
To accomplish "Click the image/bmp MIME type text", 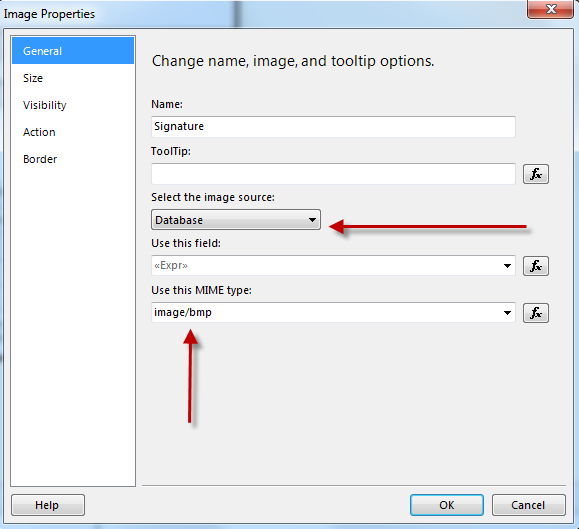I will click(183, 312).
